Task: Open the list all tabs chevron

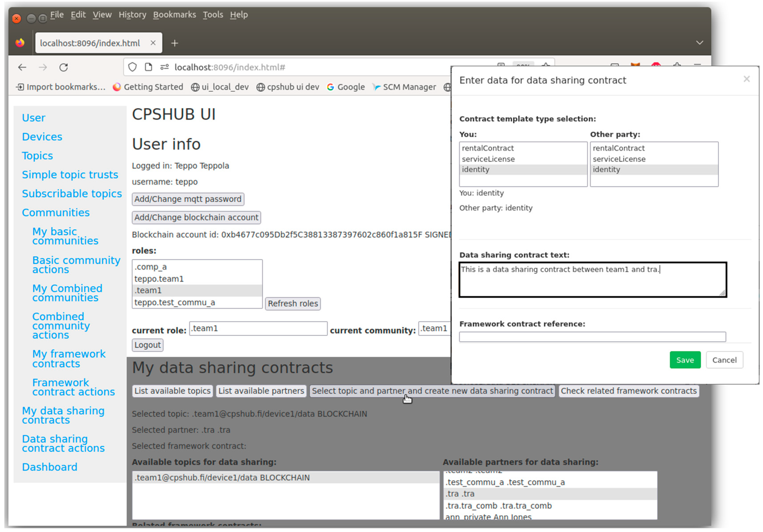Action: click(x=700, y=42)
